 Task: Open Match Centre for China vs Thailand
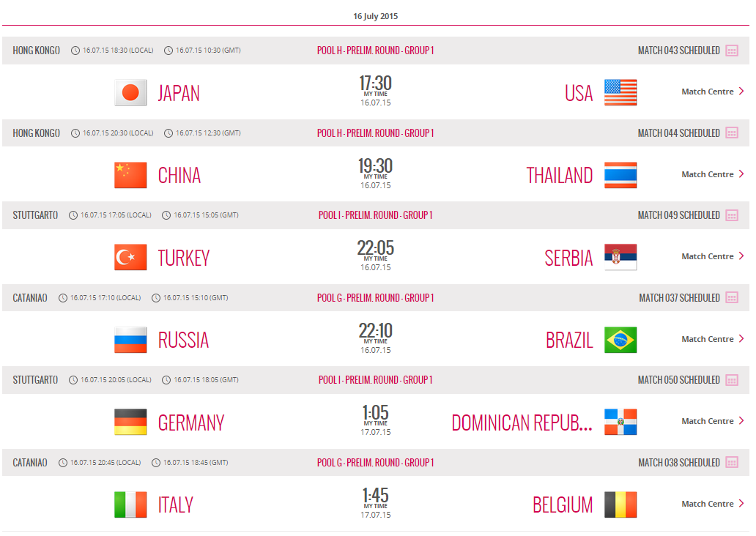708,174
